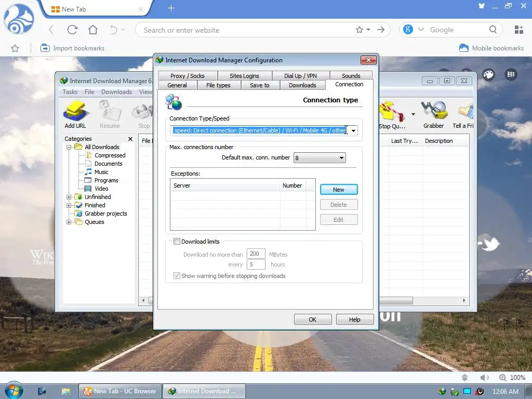Click UC Browser reload icon
This screenshot has height=399, width=532.
[72, 30]
